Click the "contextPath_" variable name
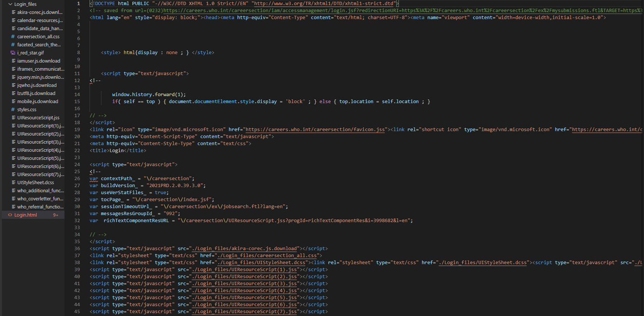The height and width of the screenshot is (316, 644). click(x=118, y=179)
